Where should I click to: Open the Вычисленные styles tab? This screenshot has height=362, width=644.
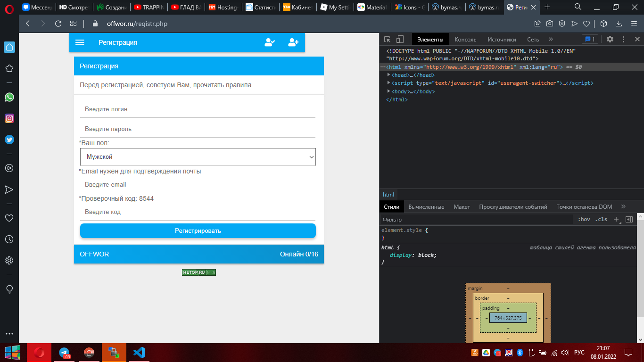426,207
